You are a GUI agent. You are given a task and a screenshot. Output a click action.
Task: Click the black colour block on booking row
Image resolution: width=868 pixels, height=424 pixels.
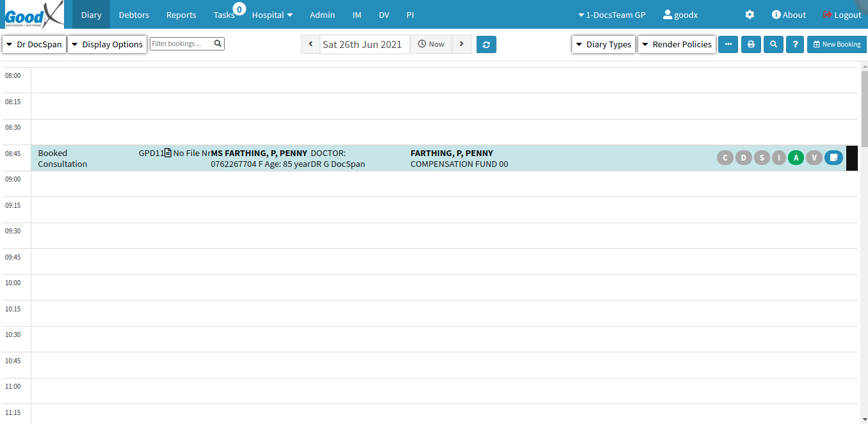coord(851,158)
